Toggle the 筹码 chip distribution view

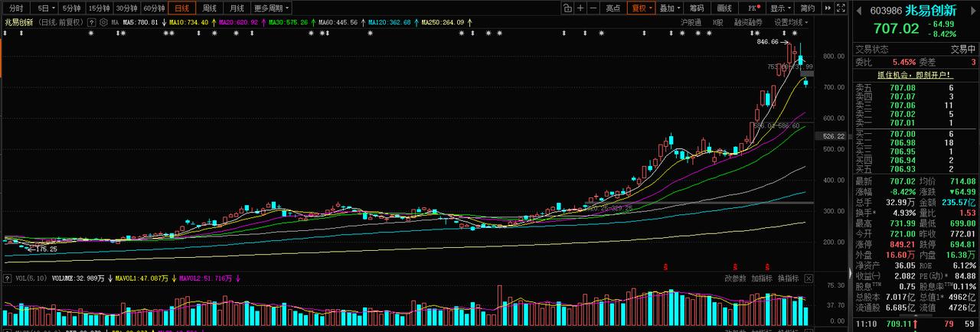pyautogui.click(x=697, y=8)
